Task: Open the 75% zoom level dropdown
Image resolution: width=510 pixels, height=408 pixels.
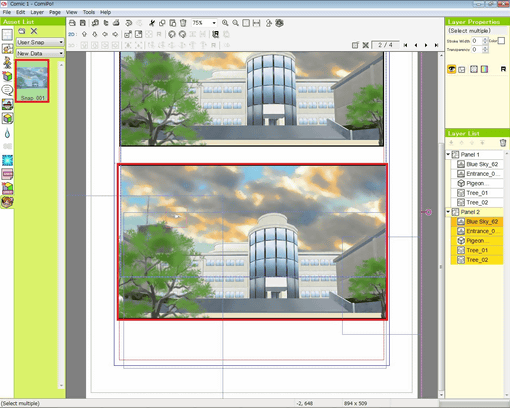Action: point(204,23)
